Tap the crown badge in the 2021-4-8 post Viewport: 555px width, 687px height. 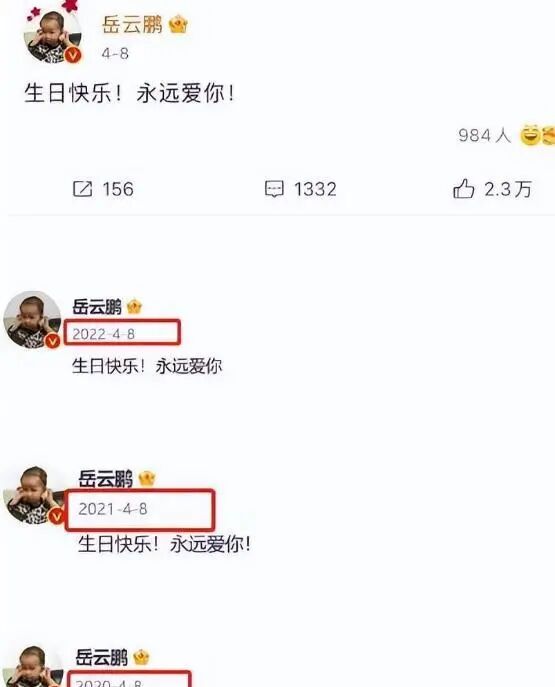(x=147, y=478)
